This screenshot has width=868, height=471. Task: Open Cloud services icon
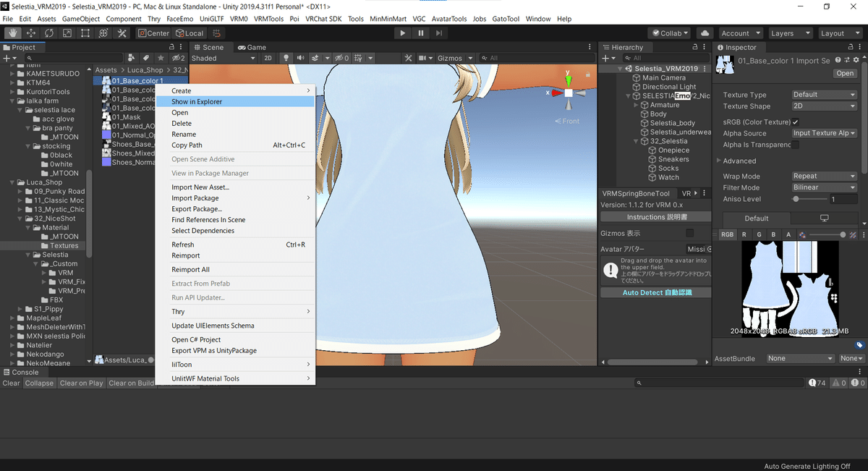pos(705,33)
